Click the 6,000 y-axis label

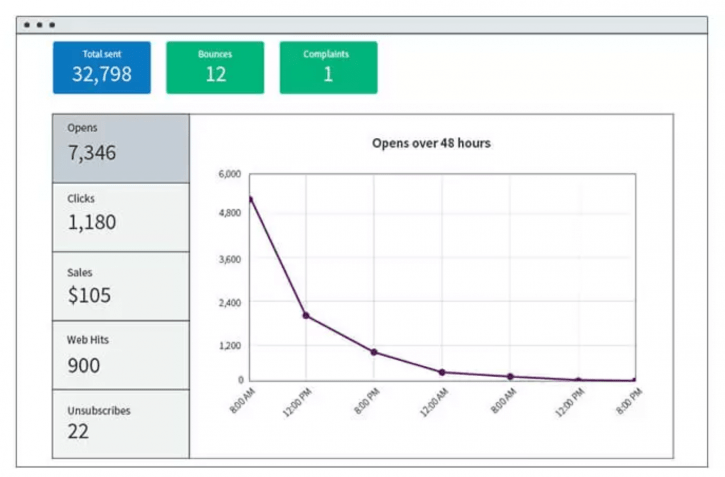click(230, 174)
